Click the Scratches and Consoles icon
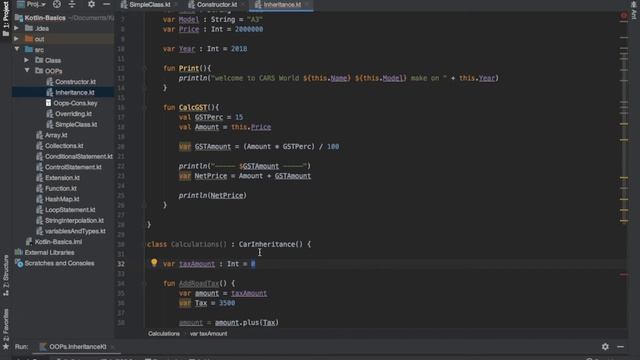 tap(19, 263)
